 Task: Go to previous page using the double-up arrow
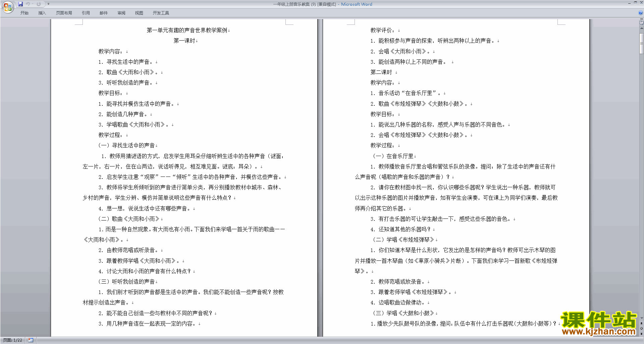click(641, 324)
